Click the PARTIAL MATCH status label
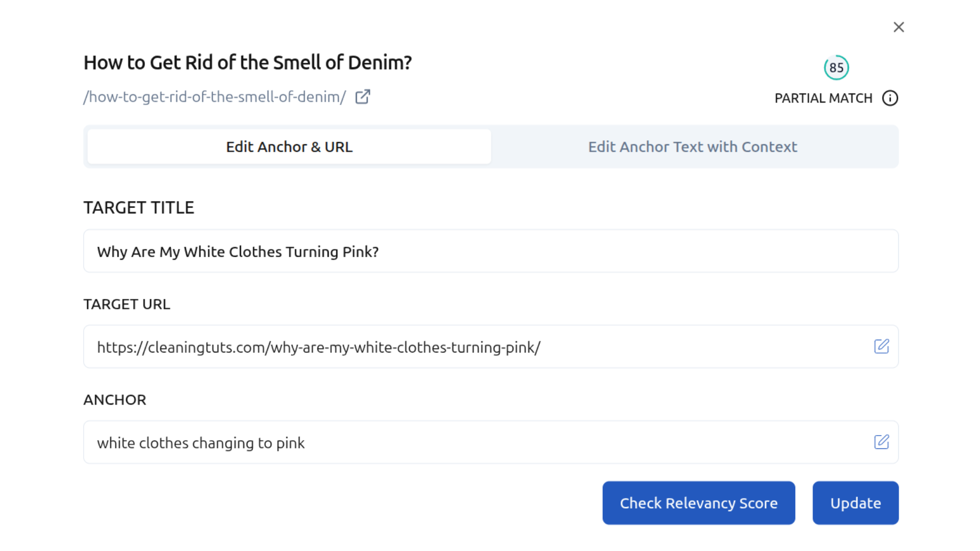 click(823, 98)
